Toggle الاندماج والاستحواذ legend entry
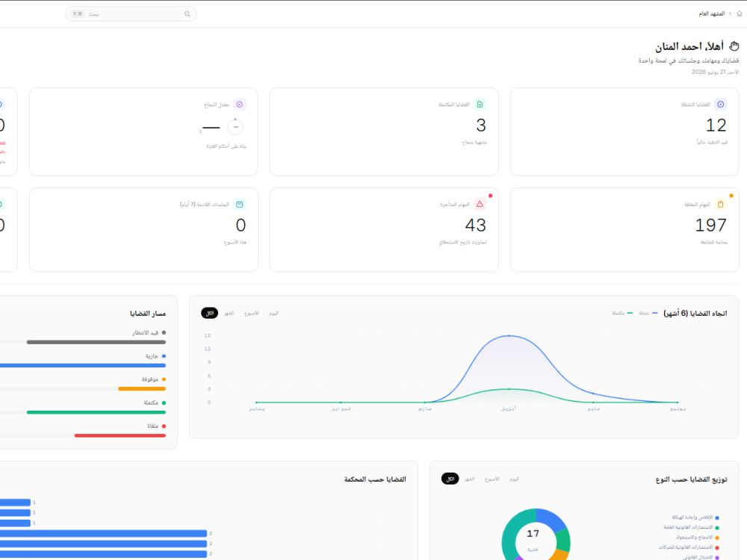Viewport: 747px width, 560px height. click(697, 537)
